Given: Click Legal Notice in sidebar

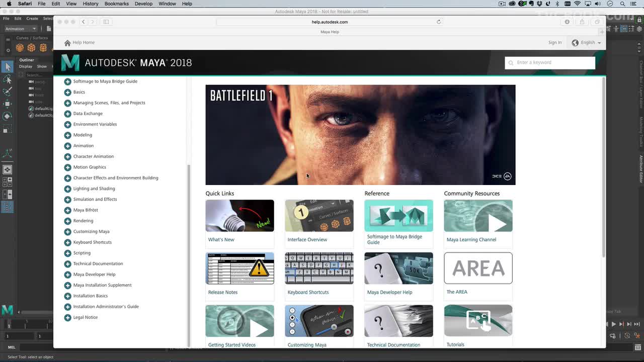Looking at the screenshot, I should pyautogui.click(x=86, y=317).
